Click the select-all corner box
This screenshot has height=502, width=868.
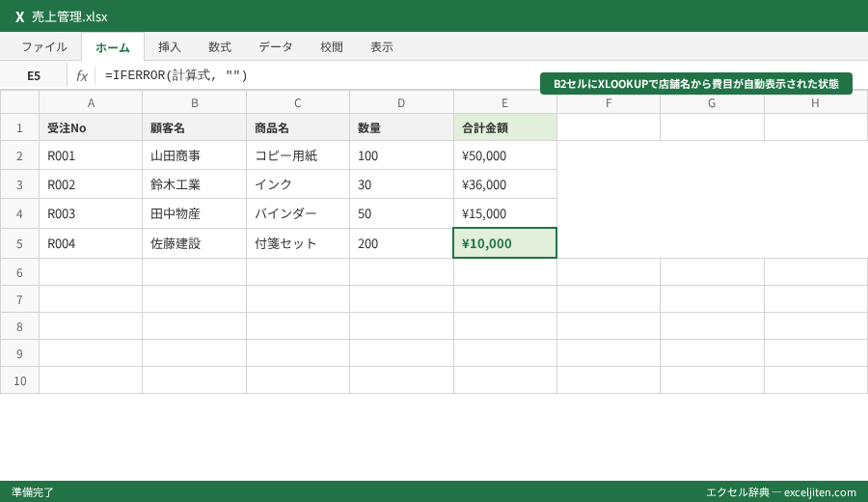[19, 103]
